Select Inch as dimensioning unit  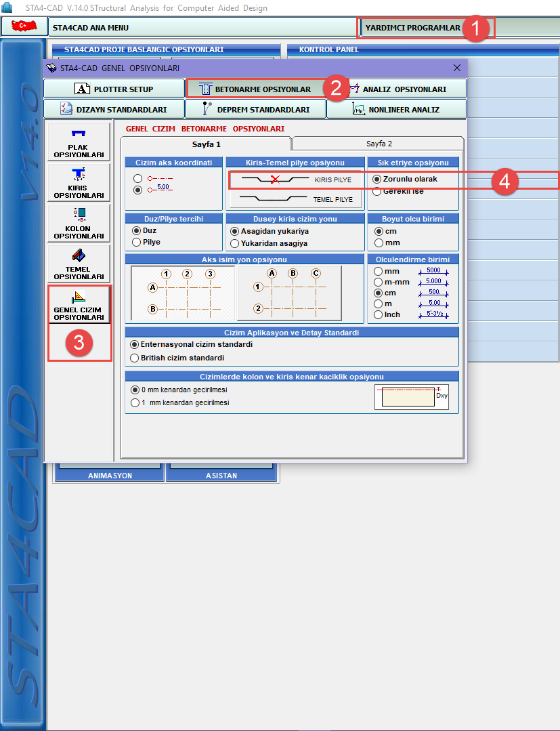pos(379,314)
